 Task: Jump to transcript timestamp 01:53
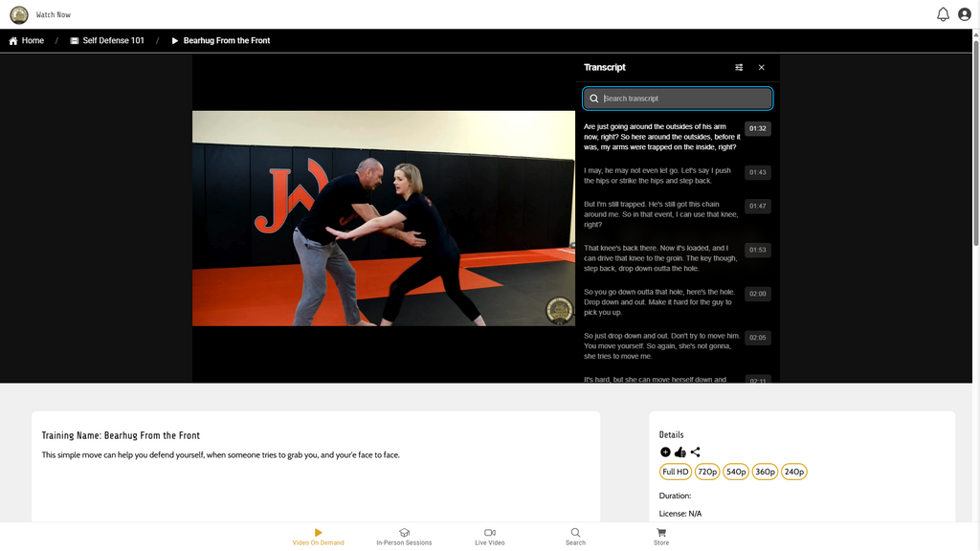[757, 250]
